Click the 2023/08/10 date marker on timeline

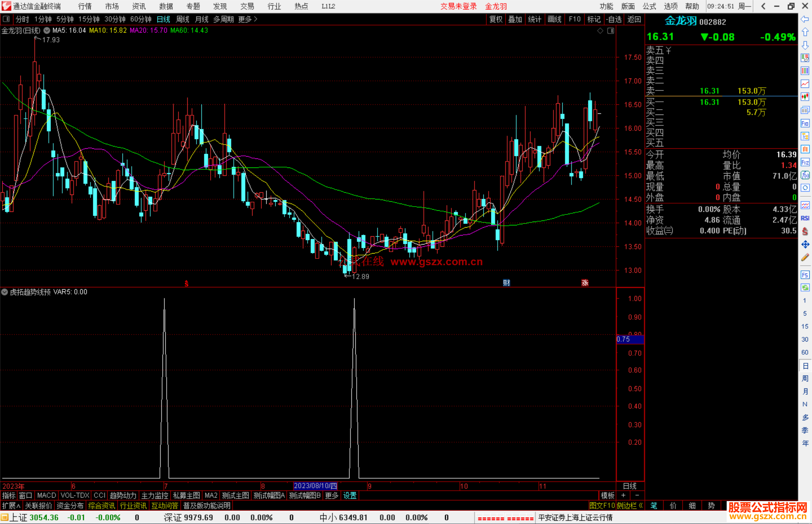coord(315,486)
